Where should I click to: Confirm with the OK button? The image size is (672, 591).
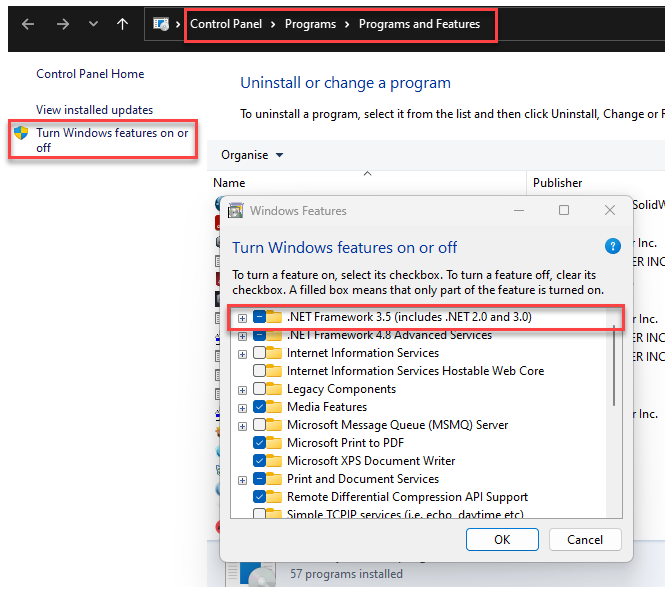click(502, 540)
